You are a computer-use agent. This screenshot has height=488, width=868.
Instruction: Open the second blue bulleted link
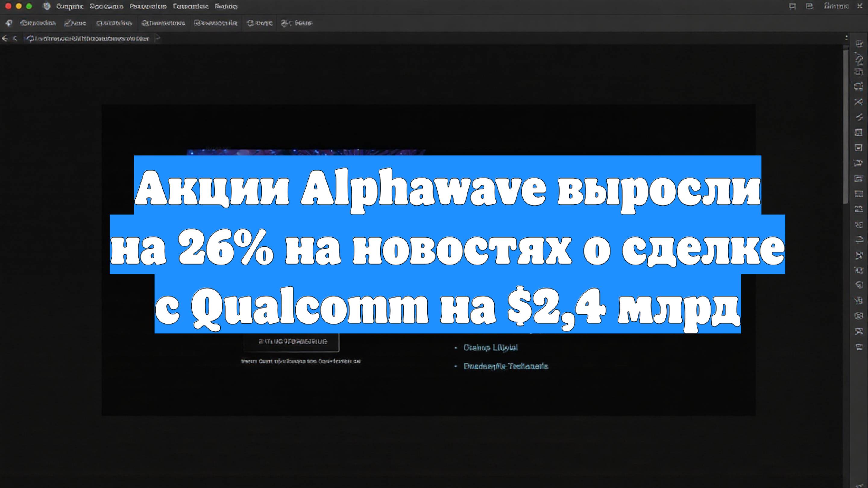[x=506, y=366]
